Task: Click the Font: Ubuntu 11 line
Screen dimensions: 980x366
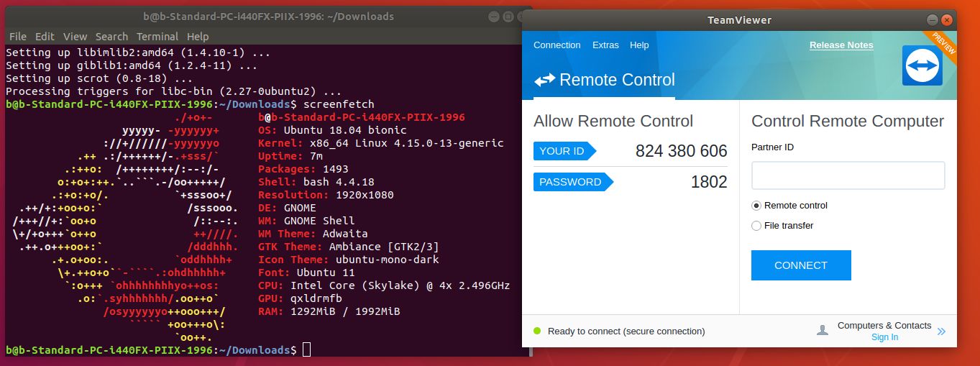Action: (306, 273)
